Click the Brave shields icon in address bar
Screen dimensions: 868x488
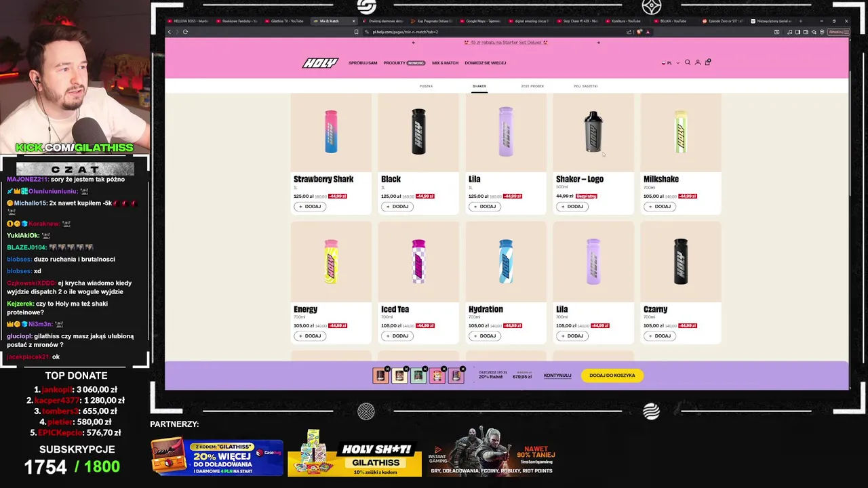click(639, 32)
